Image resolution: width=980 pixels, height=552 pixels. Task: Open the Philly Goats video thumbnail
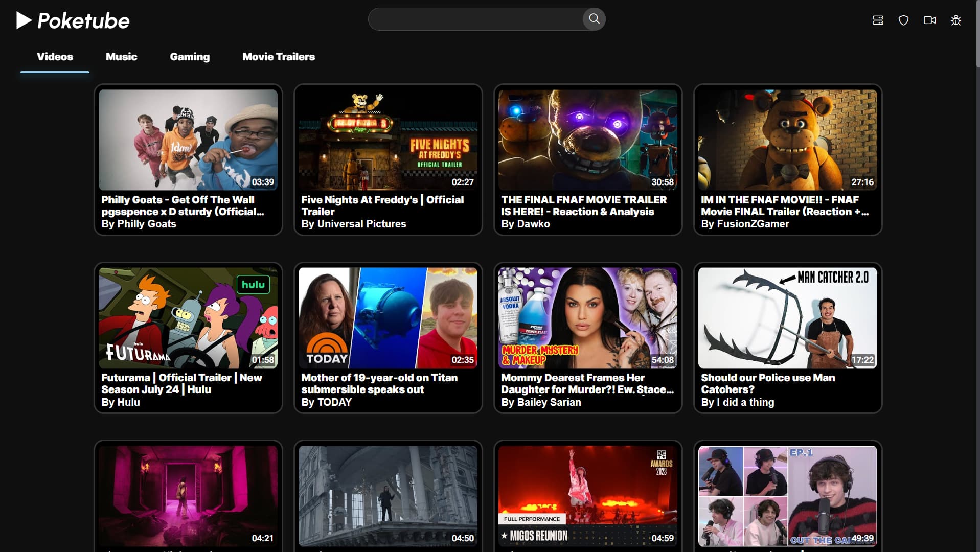pyautogui.click(x=188, y=140)
